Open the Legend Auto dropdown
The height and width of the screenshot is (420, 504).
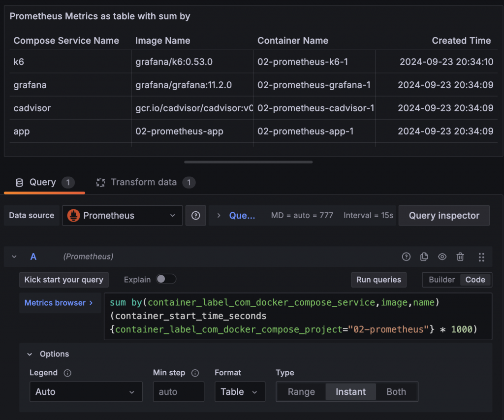tap(86, 392)
